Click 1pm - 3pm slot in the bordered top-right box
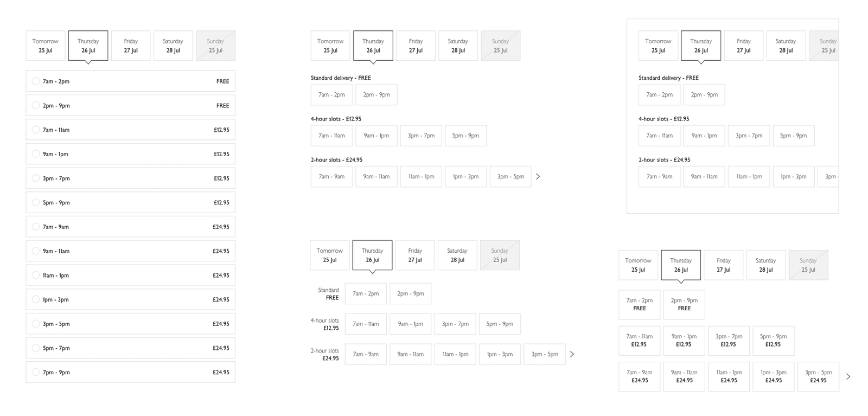The height and width of the screenshot is (416, 868). pyautogui.click(x=793, y=176)
